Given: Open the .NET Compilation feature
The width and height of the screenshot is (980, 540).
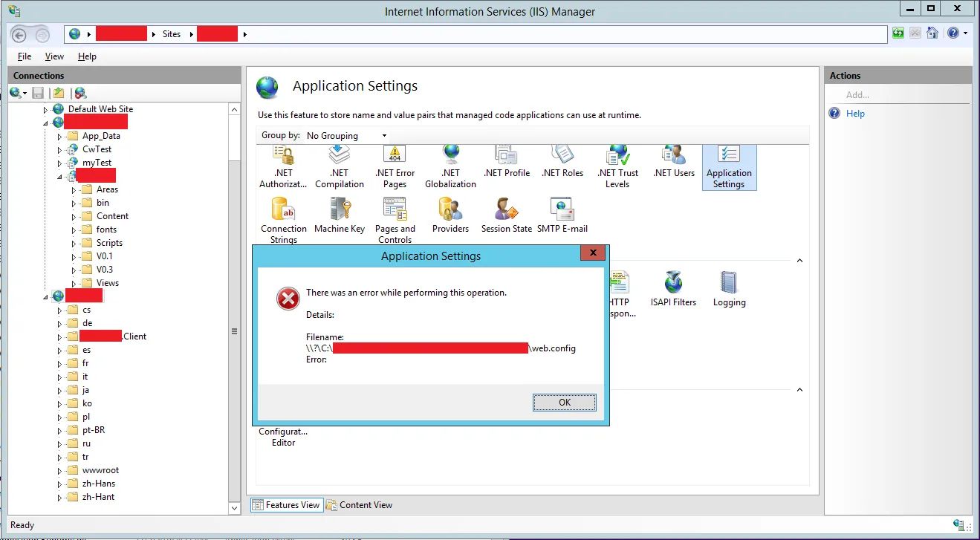Looking at the screenshot, I should click(x=340, y=166).
